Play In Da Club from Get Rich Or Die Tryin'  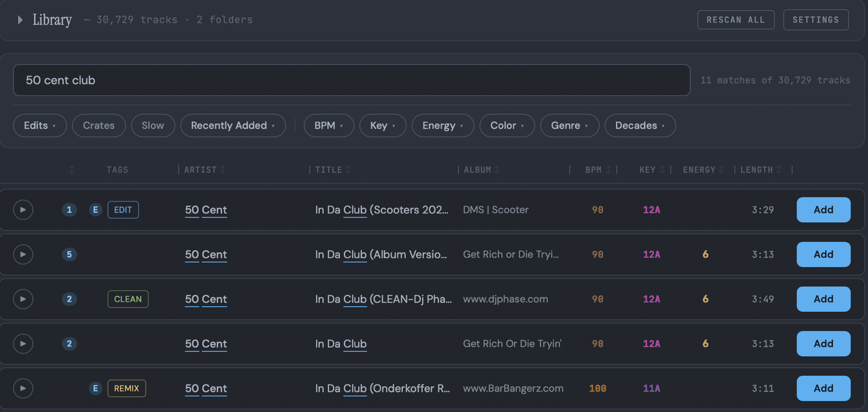(23, 344)
